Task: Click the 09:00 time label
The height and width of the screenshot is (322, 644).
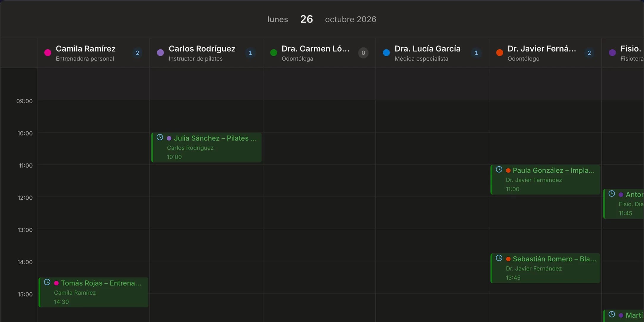Action: tap(25, 101)
